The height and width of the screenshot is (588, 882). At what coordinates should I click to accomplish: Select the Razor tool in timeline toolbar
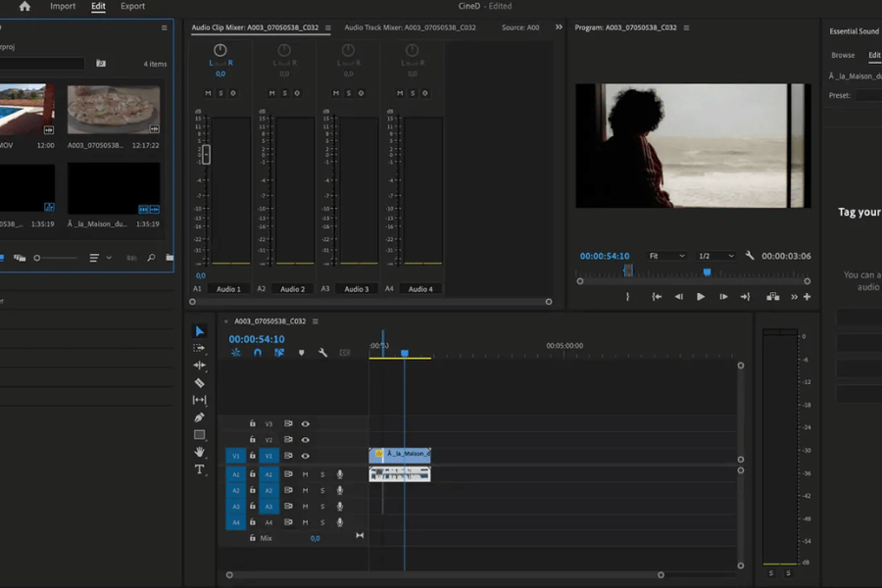point(200,383)
